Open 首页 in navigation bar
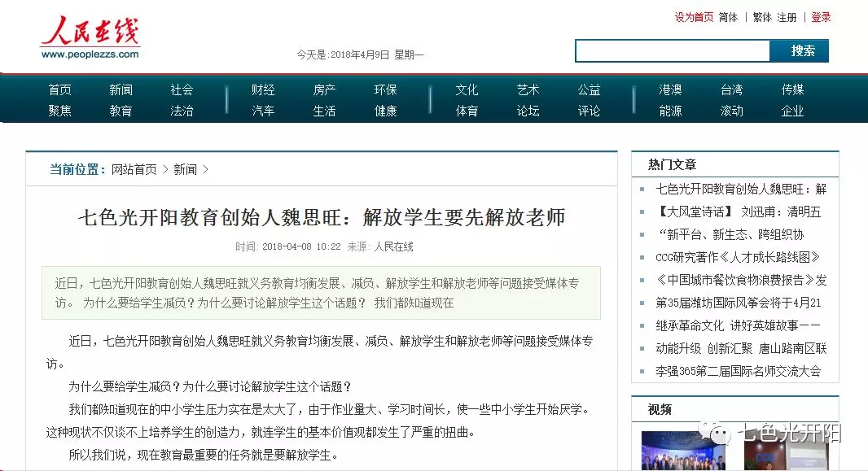Screen dimensions: 868x471 (59, 89)
